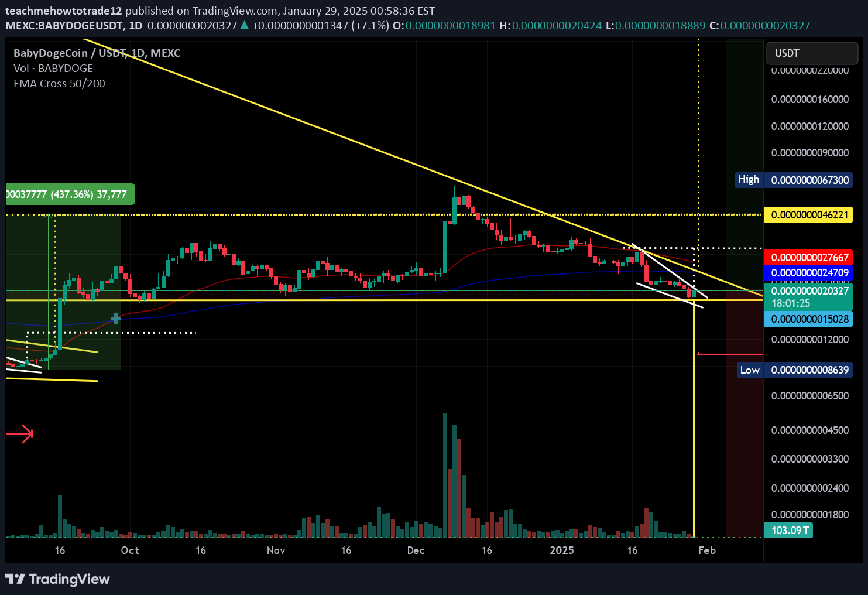Click the Low price tag
868x595 pixels.
749,370
